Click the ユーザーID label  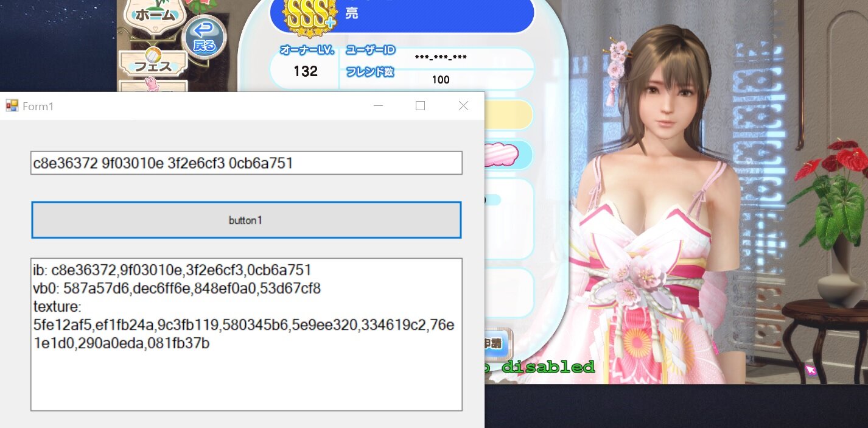(x=371, y=50)
